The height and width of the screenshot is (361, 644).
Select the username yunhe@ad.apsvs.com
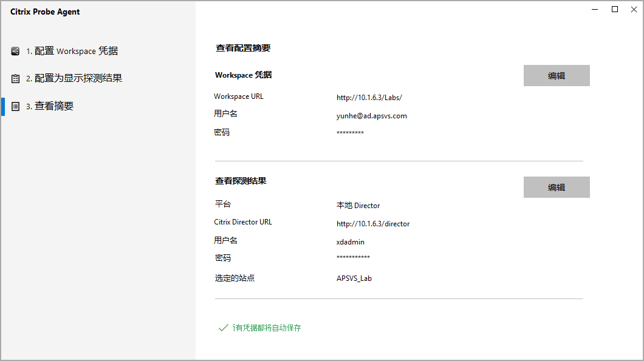pos(371,116)
